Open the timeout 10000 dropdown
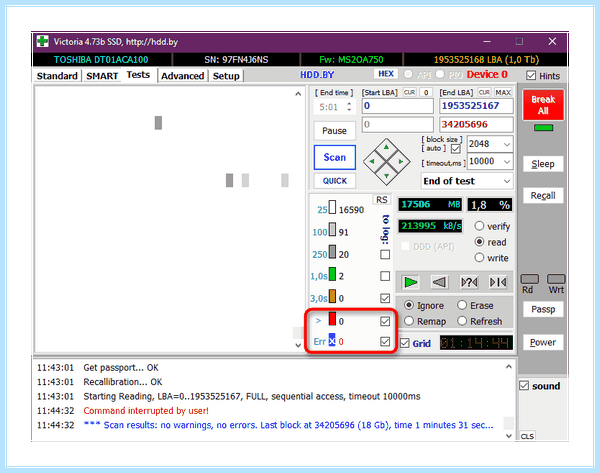 pyautogui.click(x=507, y=161)
